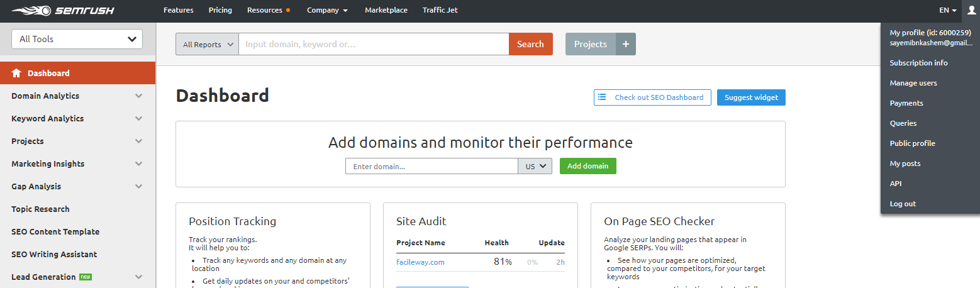Open Resources in top navigation
The image size is (980, 288).
click(265, 10)
